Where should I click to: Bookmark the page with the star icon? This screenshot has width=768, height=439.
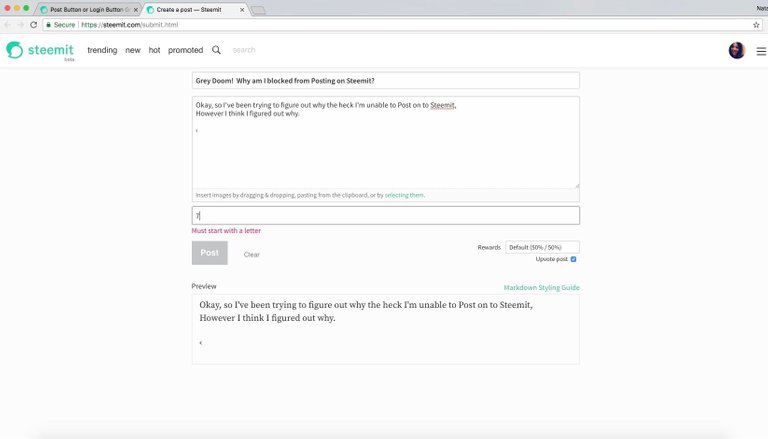(x=756, y=24)
